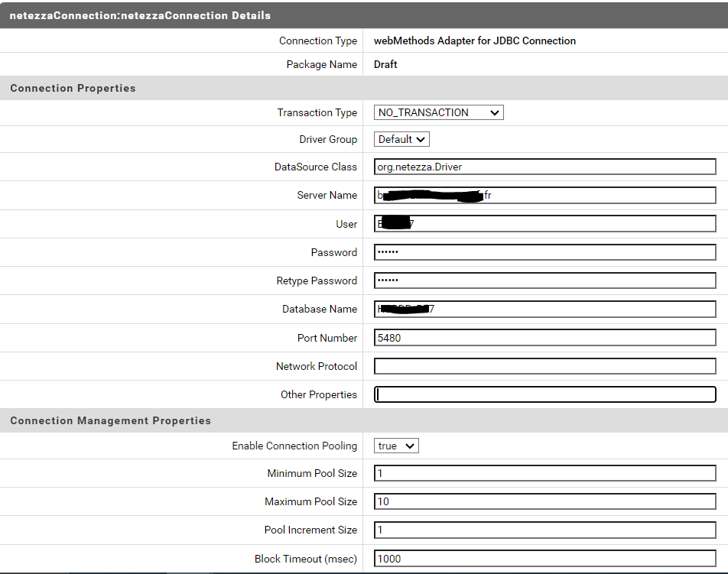The height and width of the screenshot is (574, 728).
Task: Select the Port Number field
Action: point(544,338)
